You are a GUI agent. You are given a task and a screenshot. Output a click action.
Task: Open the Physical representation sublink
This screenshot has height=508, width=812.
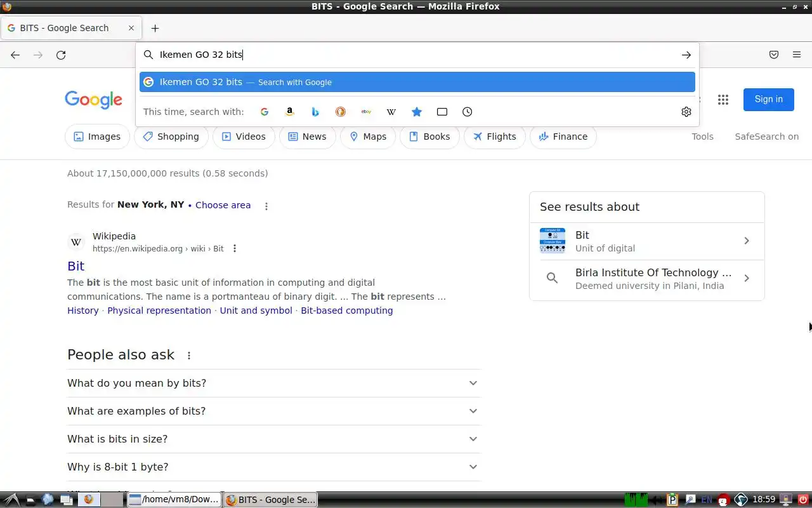(x=159, y=311)
